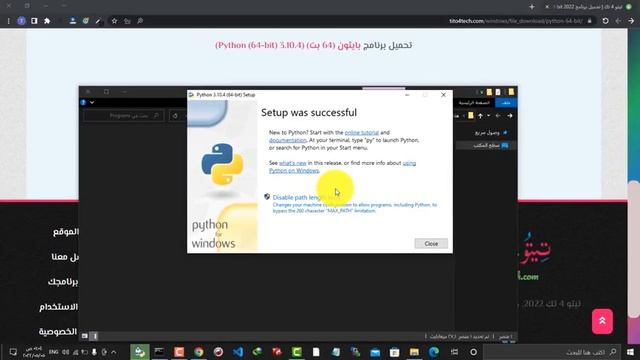The image size is (640, 360).
Task: Open quick access toolbar dropdown in File Explorer
Action: 482,92
